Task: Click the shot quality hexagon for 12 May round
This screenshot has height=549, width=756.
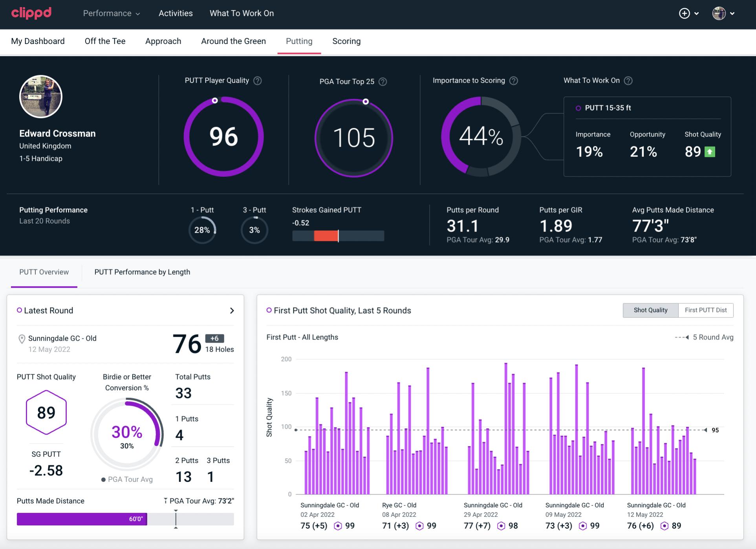Action: [664, 526]
